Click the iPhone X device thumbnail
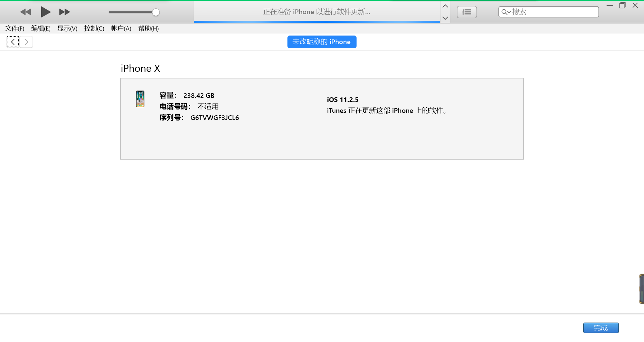Image resolution: width=644 pixels, height=342 pixels. click(x=140, y=99)
